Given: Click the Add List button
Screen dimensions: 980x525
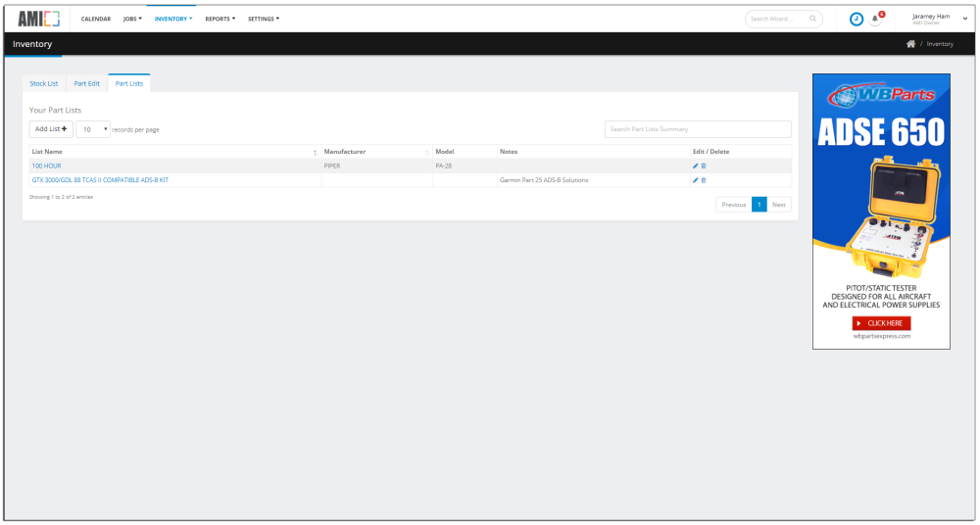Looking at the screenshot, I should 51,128.
